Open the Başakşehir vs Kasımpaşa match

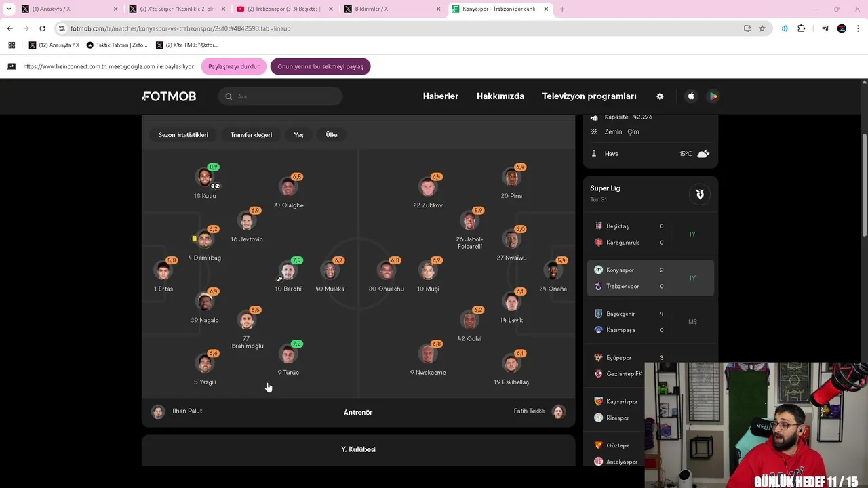(650, 322)
